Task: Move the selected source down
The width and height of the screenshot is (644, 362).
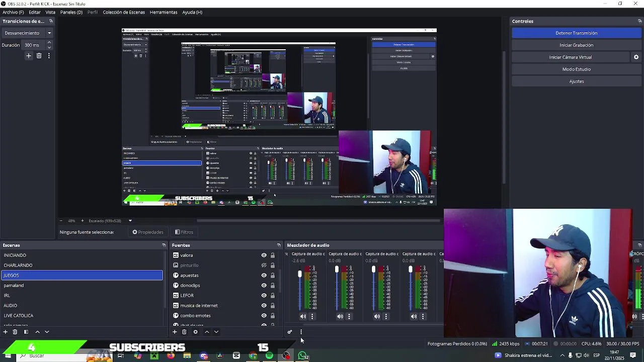Action: pos(216,332)
